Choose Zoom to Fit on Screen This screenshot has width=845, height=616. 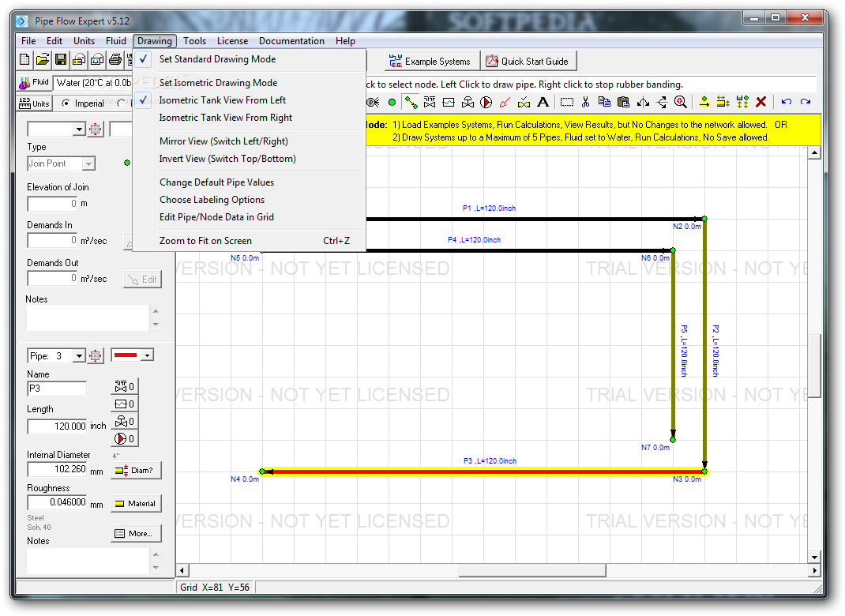[249, 241]
